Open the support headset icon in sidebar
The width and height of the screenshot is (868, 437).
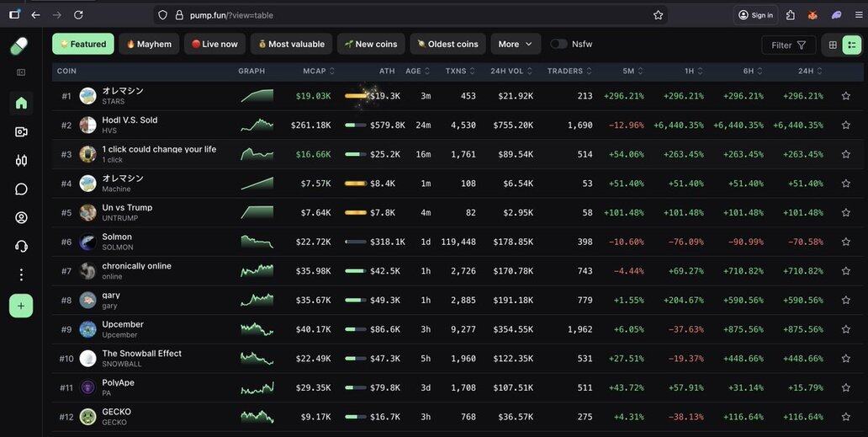tap(21, 246)
